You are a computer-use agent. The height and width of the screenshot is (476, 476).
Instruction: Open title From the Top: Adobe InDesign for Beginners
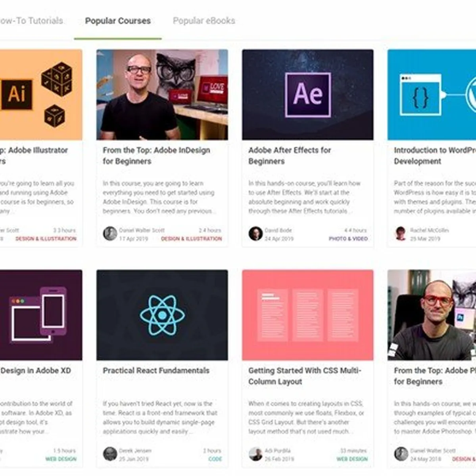pyautogui.click(x=156, y=155)
